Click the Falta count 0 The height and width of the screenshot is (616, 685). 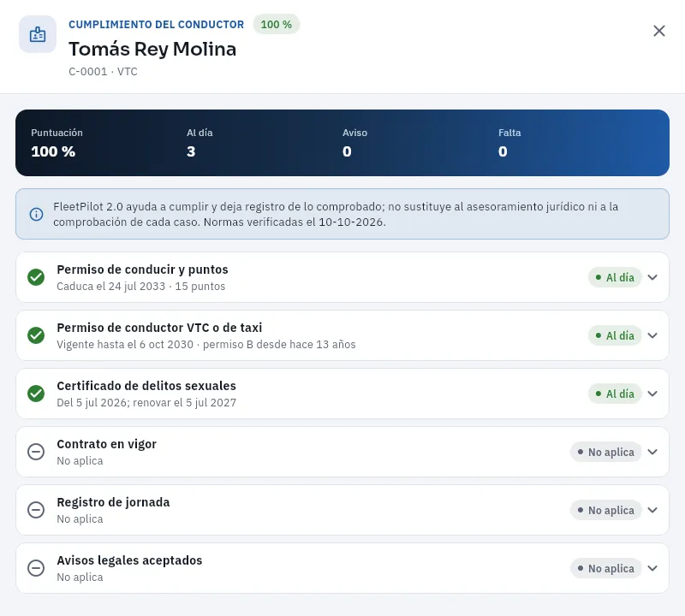503,151
